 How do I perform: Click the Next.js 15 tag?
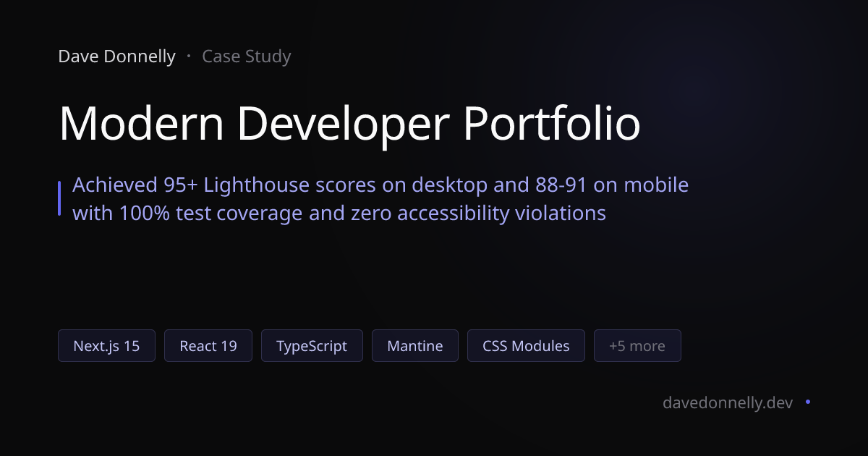point(106,346)
